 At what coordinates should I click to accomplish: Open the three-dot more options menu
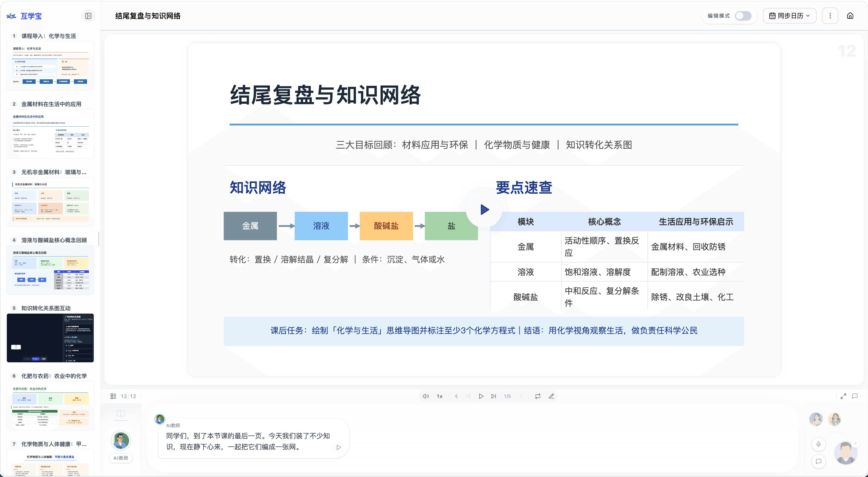[830, 16]
